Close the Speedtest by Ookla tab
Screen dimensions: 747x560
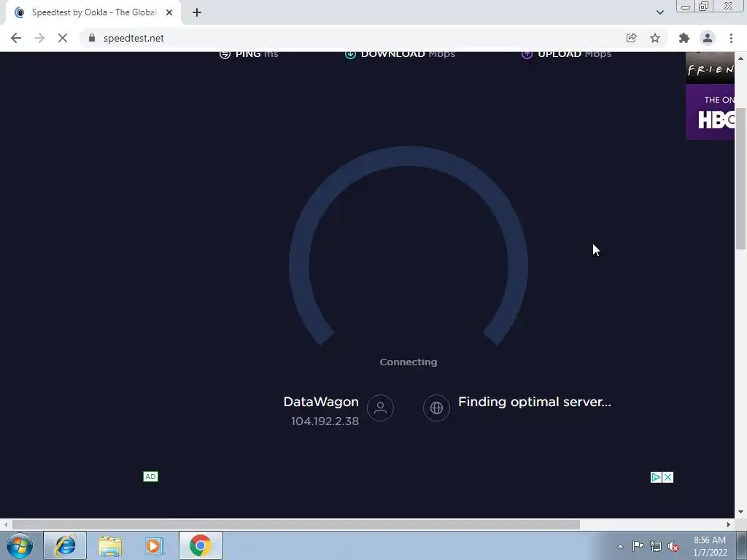pos(169,12)
